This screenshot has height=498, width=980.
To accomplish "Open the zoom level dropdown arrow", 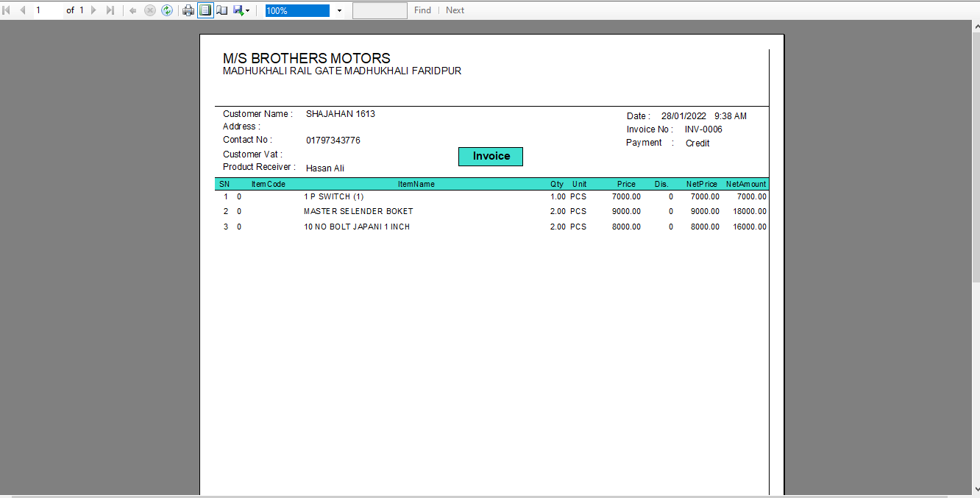I will point(339,11).
